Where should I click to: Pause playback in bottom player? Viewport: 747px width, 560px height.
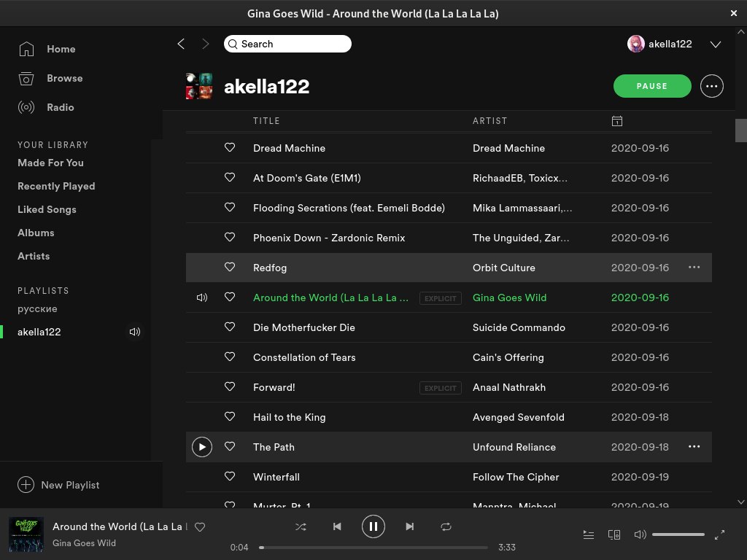pos(373,526)
